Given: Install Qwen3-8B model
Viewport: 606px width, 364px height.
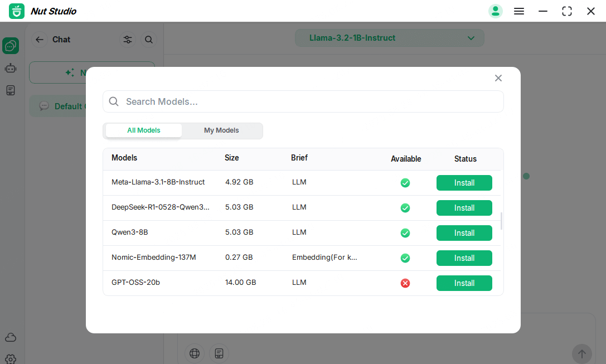Looking at the screenshot, I should [464, 233].
